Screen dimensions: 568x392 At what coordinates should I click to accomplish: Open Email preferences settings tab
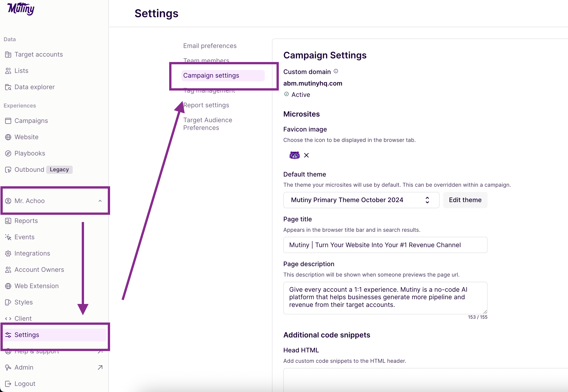(x=210, y=46)
